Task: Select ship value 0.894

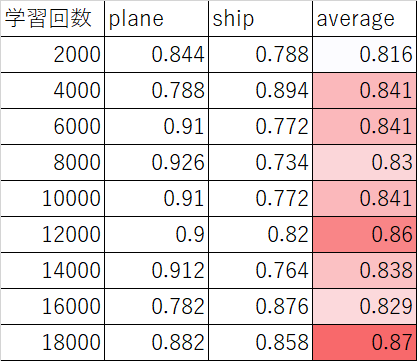Action: 260,90
